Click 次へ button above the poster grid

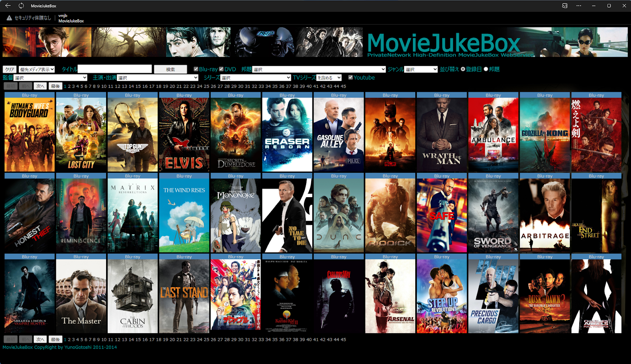(x=40, y=86)
